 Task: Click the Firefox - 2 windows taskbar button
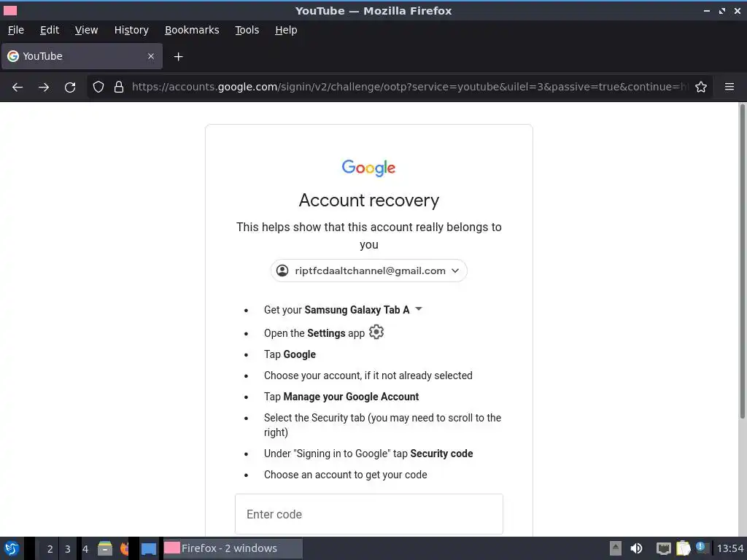[233, 548]
